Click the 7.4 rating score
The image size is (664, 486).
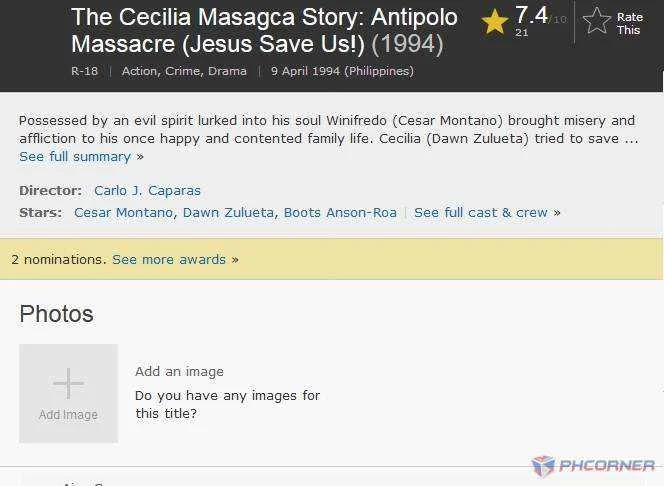pyautogui.click(x=531, y=16)
